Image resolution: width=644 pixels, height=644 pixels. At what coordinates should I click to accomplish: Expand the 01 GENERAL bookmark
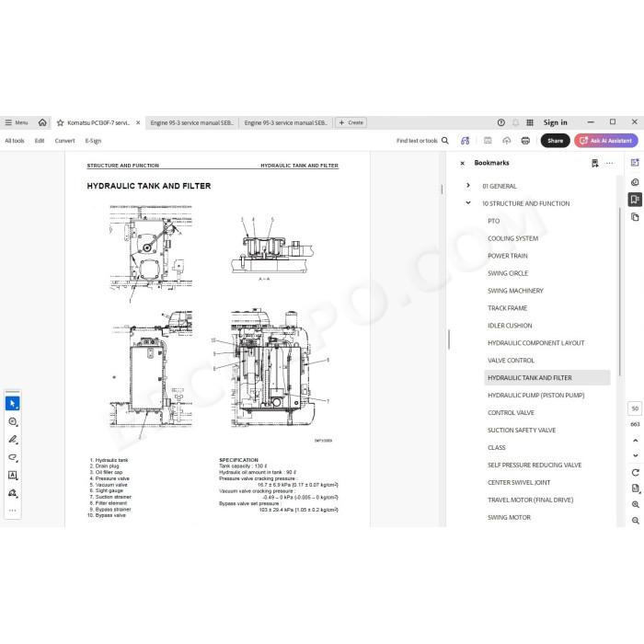coord(468,186)
